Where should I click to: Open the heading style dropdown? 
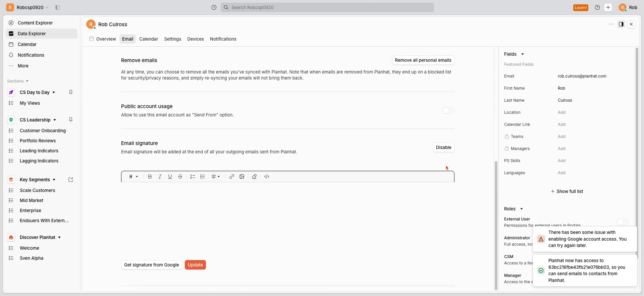(x=133, y=177)
